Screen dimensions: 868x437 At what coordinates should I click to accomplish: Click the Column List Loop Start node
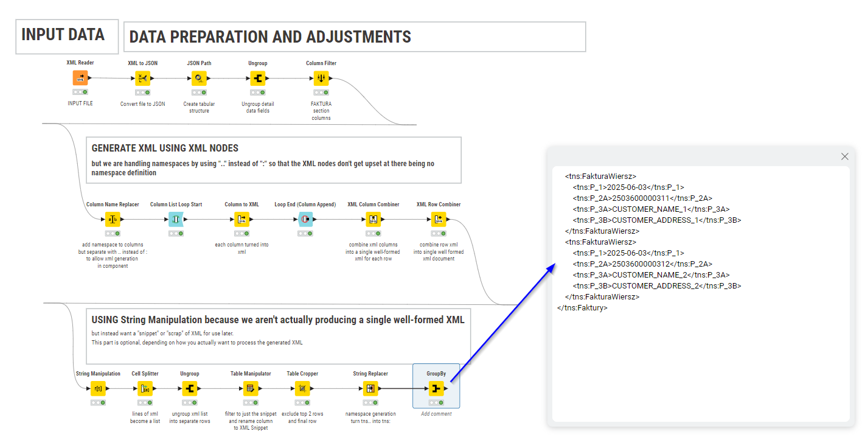coord(176,219)
